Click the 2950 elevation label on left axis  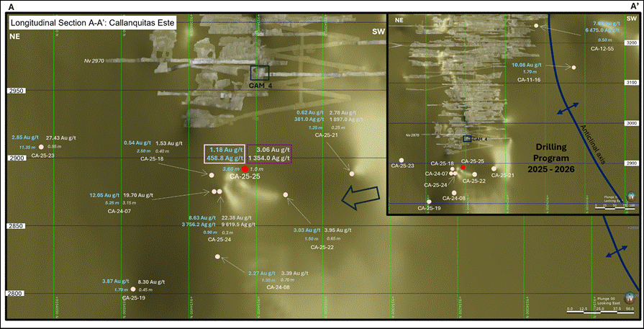pyautogui.click(x=17, y=91)
